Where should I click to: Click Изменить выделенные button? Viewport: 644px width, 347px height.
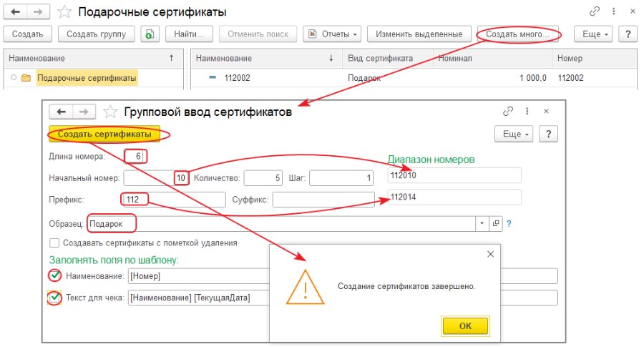pos(419,34)
